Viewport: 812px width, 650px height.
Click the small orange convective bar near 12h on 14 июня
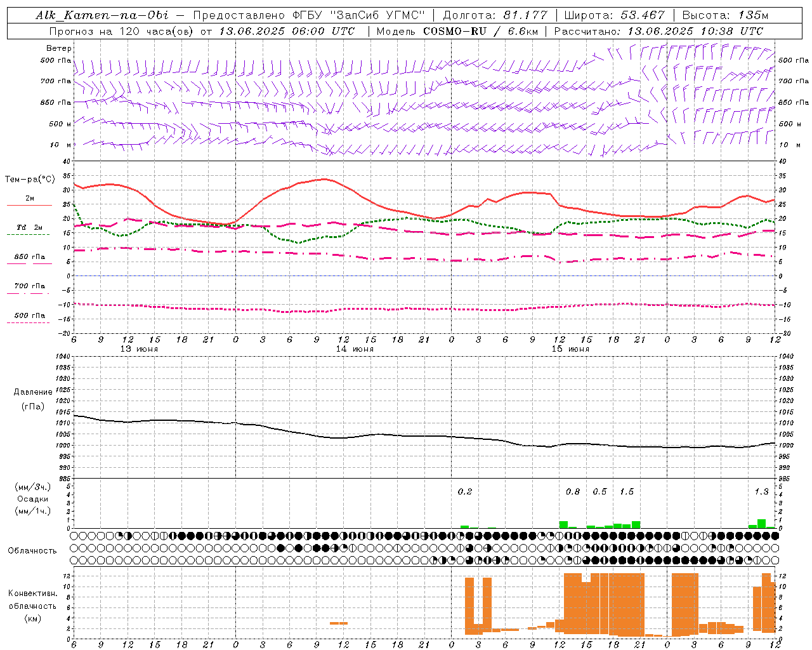(339, 623)
